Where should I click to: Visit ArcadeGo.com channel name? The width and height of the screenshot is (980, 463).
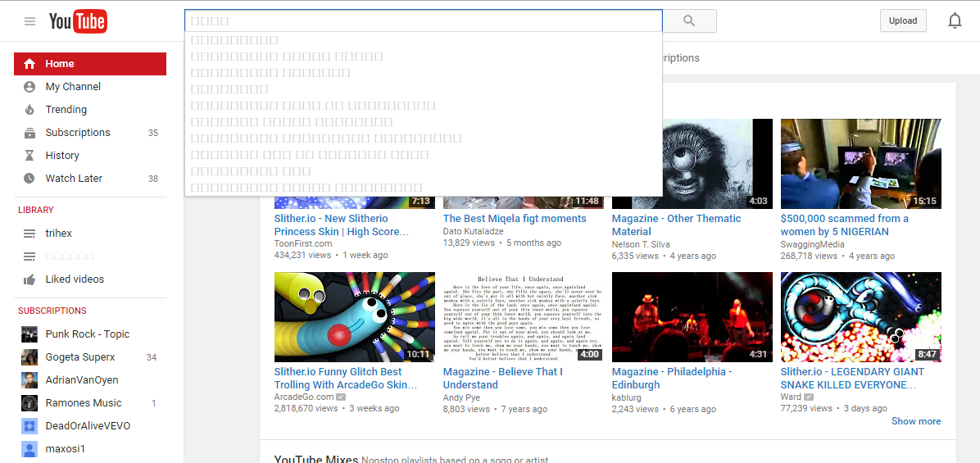pos(304,397)
